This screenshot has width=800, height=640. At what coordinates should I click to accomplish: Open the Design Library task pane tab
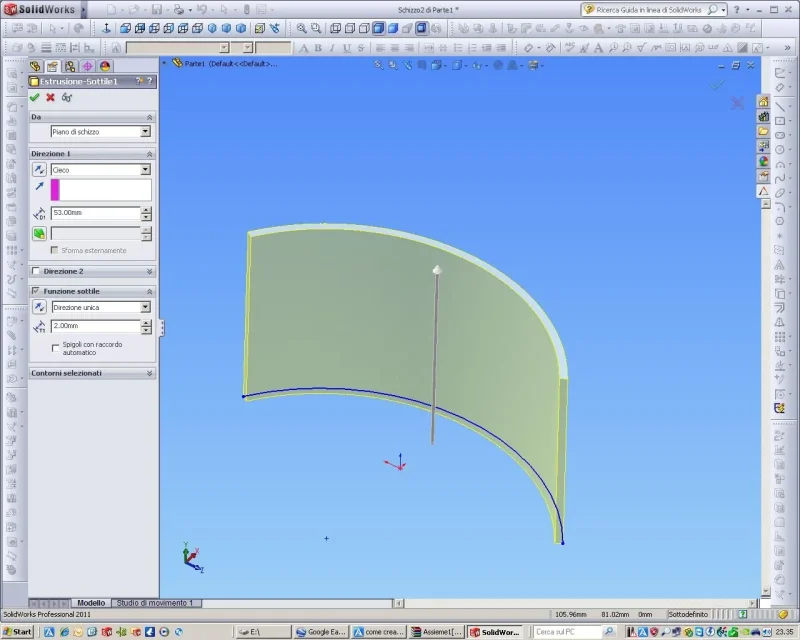[763, 116]
